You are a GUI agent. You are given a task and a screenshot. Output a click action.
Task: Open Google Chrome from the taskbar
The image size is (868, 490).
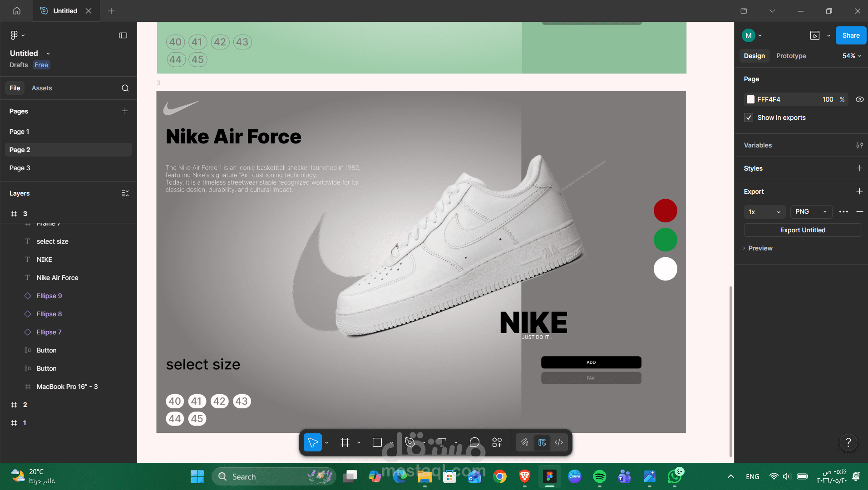click(x=500, y=476)
